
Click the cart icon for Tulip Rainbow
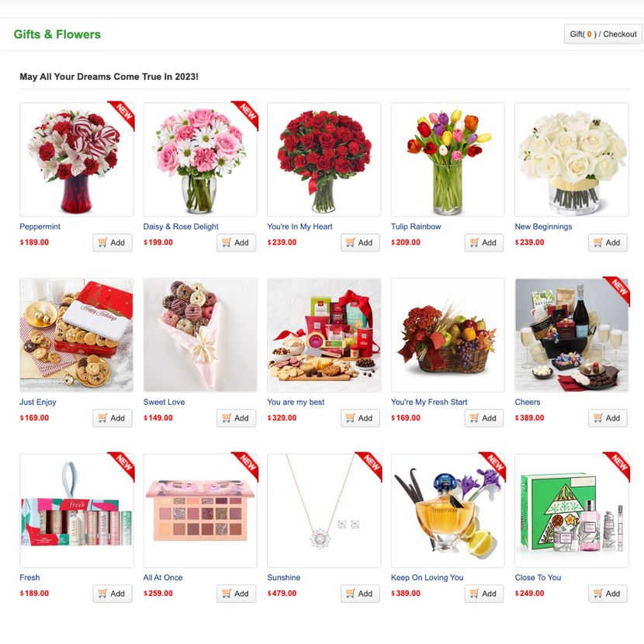coord(474,242)
